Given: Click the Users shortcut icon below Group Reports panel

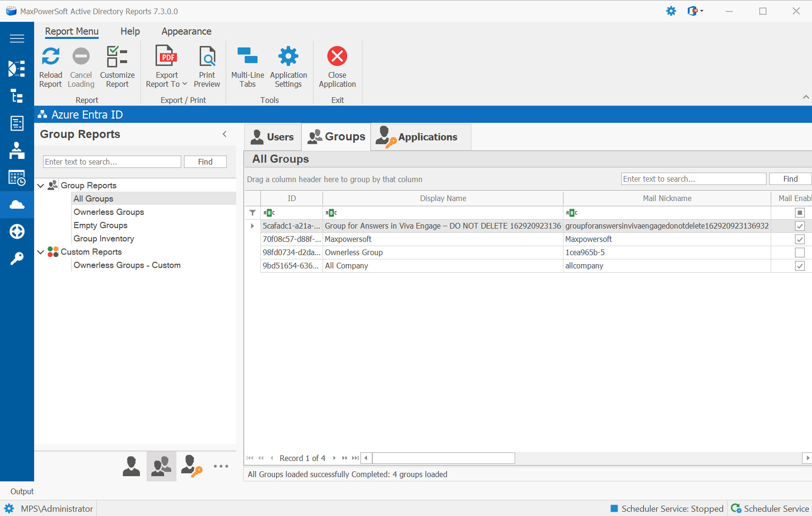Looking at the screenshot, I should pyautogui.click(x=131, y=466).
